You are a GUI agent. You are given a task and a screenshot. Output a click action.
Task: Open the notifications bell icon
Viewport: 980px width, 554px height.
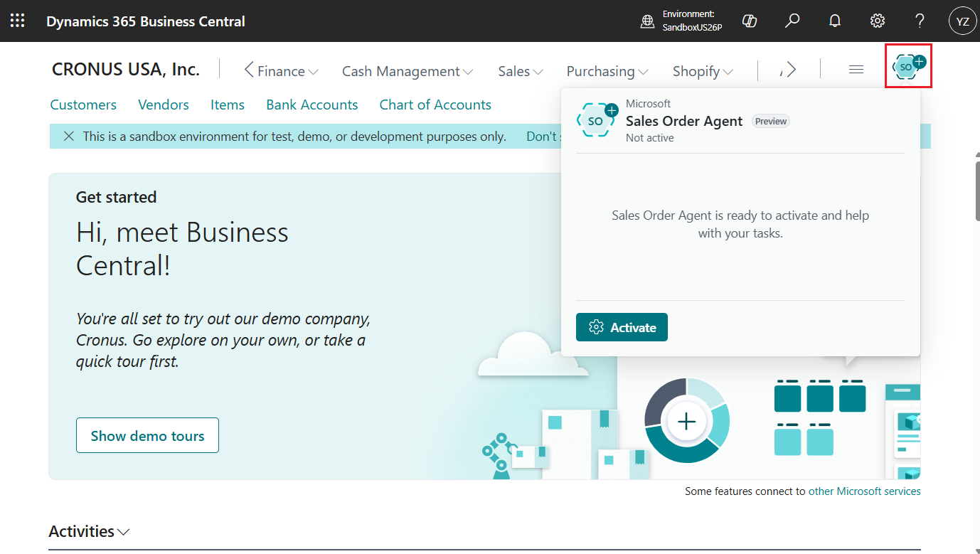coord(835,21)
